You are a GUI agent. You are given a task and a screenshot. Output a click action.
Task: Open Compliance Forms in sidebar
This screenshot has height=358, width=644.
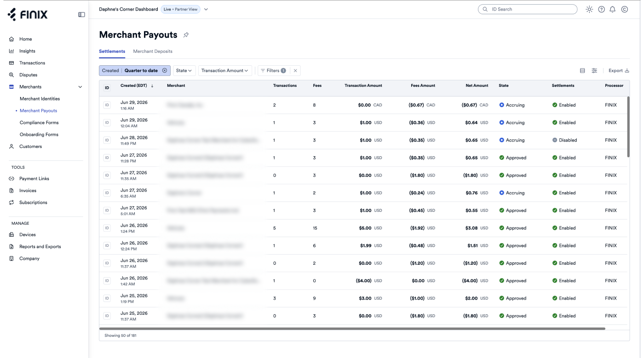point(39,123)
